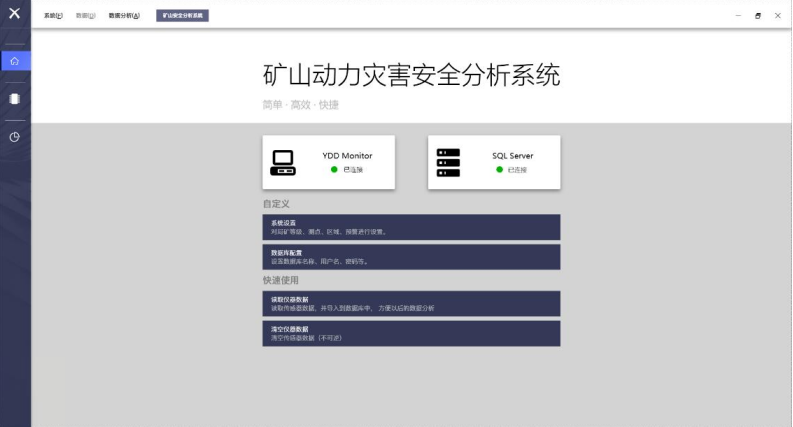
Task: Open the pie chart analysis sidebar icon
Action: click(14, 137)
